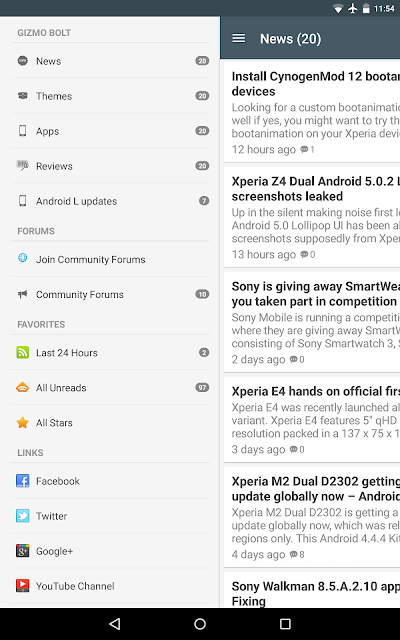Open the Sony Walkman 8.5.A.2.10 article
400x640 pixels.
click(x=312, y=590)
